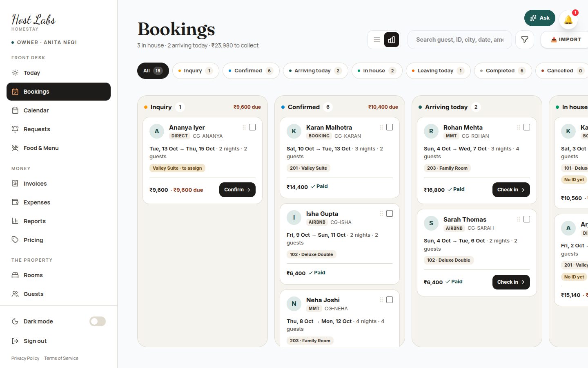Tick the Sarah Thomas booking checkbox

(527, 219)
